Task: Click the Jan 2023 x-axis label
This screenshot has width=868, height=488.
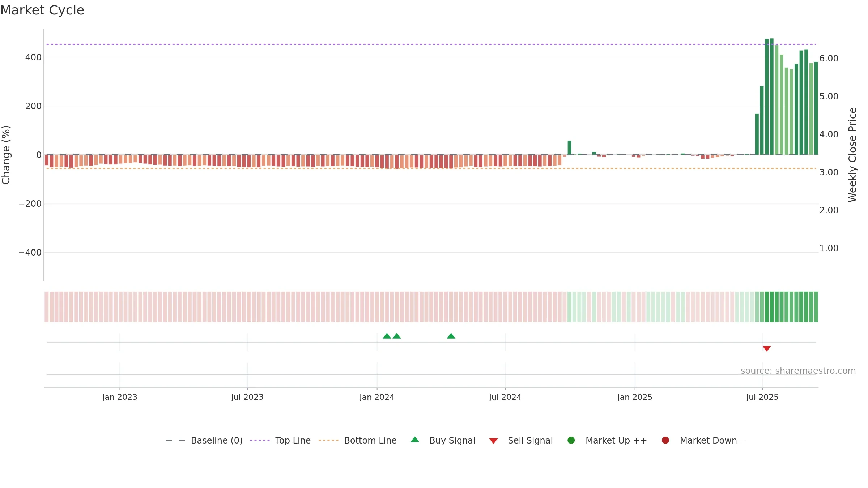Action: (120, 397)
